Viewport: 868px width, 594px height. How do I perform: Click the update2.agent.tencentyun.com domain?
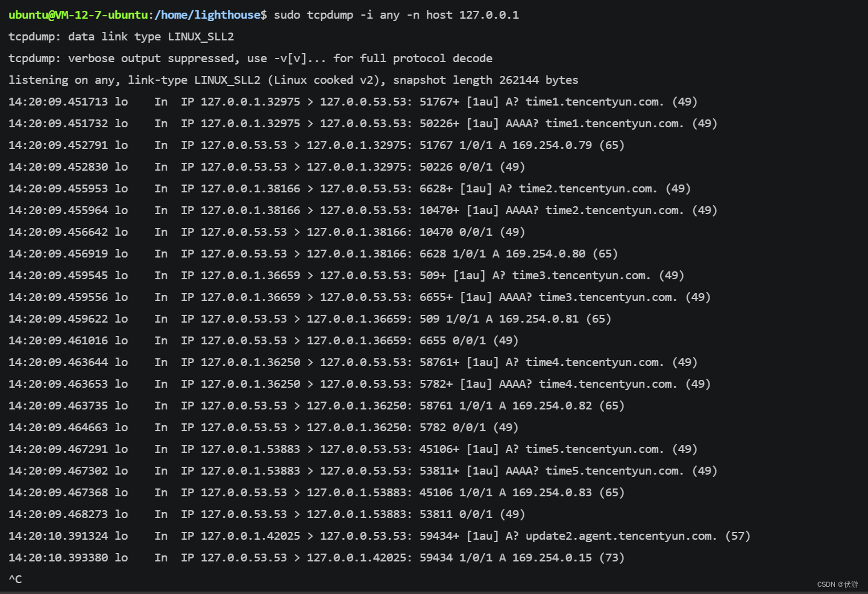[620, 536]
